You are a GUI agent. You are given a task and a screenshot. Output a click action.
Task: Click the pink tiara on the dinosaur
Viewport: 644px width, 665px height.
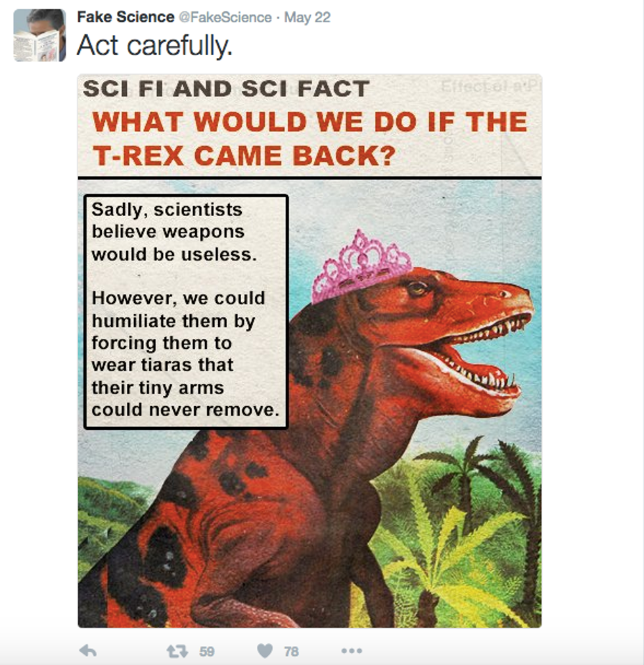(361, 265)
